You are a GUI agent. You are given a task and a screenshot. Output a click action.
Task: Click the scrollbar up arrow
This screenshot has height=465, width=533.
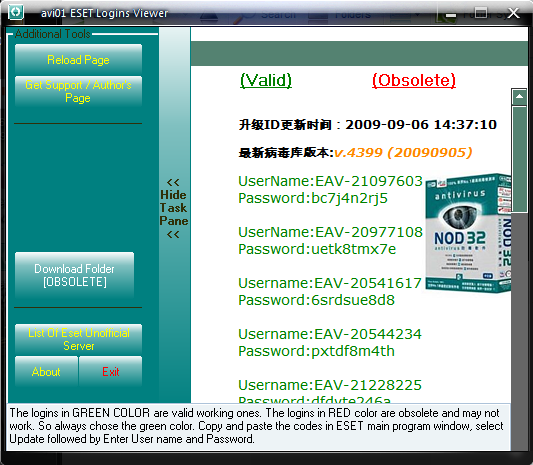(519, 97)
